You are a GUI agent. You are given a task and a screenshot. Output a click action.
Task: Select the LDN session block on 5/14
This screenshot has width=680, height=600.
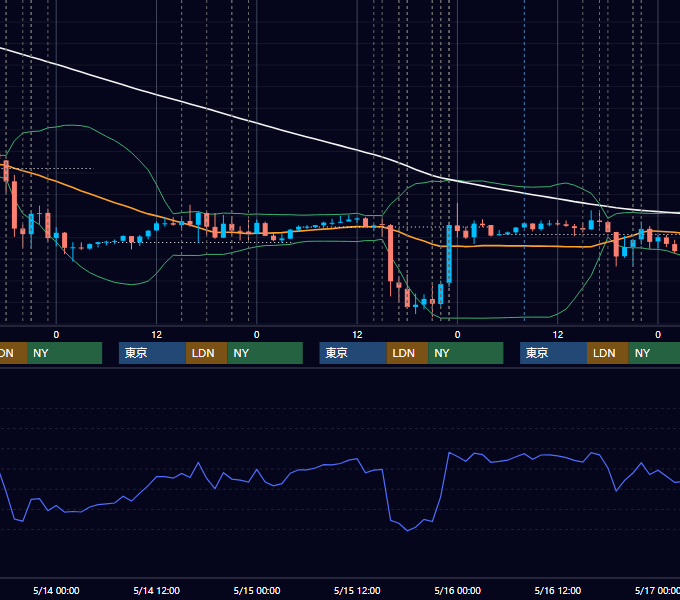click(206, 353)
